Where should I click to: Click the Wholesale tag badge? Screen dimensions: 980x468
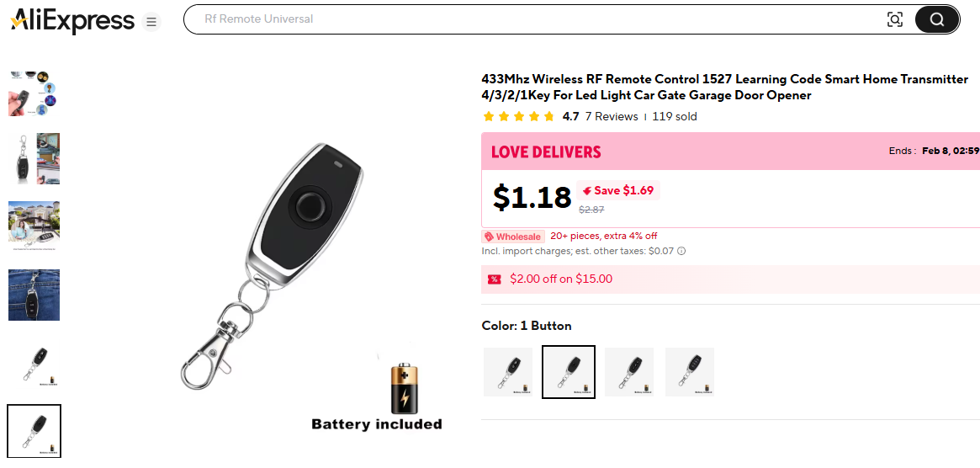tap(513, 237)
